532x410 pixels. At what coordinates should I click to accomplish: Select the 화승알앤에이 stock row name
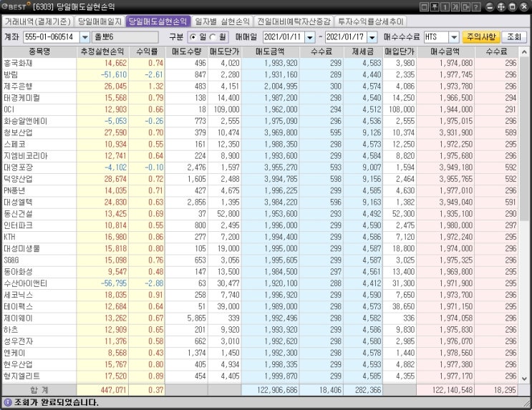[26, 121]
